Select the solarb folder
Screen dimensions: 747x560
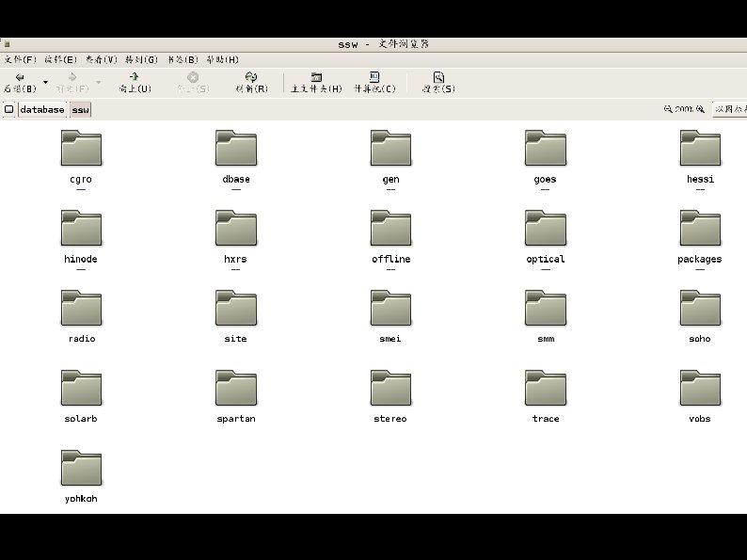pyautogui.click(x=81, y=396)
